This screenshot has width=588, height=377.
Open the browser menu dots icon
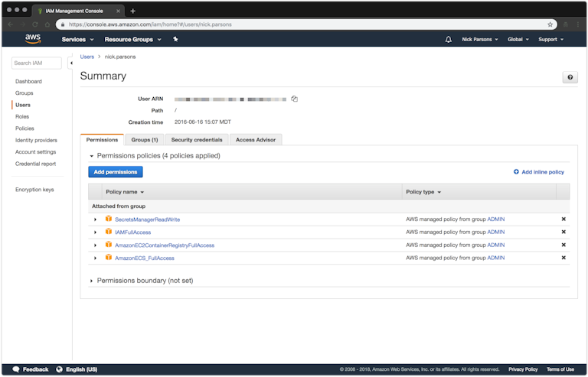pyautogui.click(x=578, y=24)
